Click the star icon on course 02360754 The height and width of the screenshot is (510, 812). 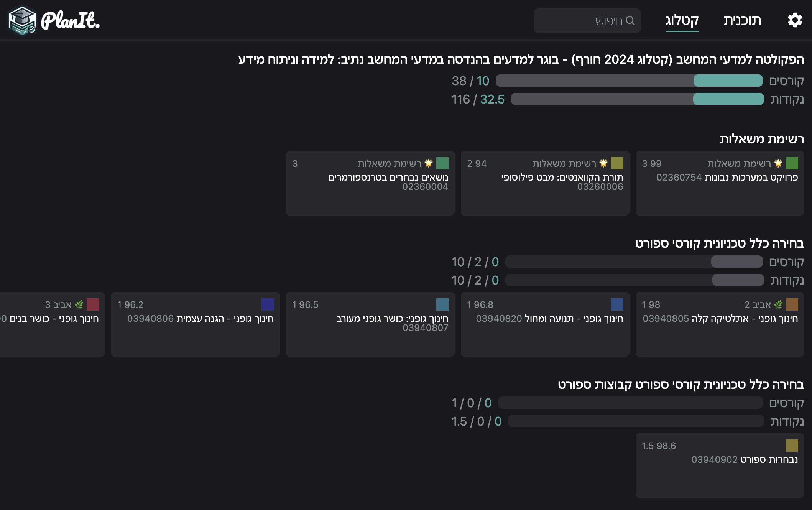tap(778, 163)
